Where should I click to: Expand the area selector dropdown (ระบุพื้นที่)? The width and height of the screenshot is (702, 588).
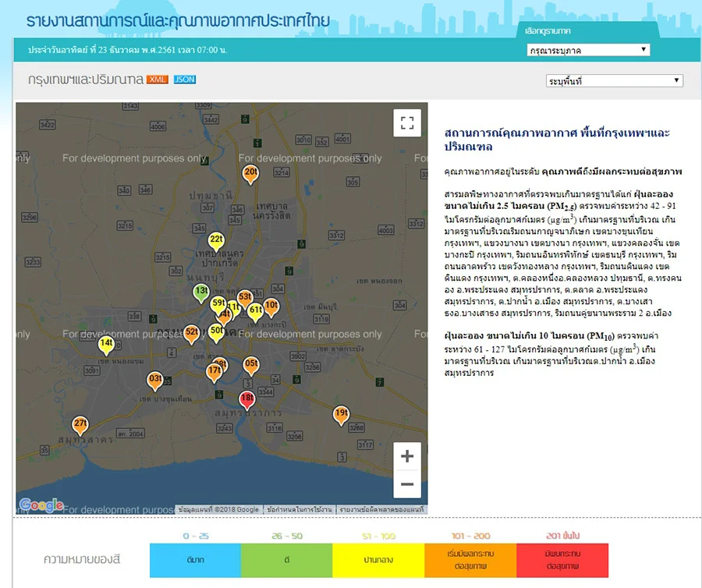tap(615, 81)
